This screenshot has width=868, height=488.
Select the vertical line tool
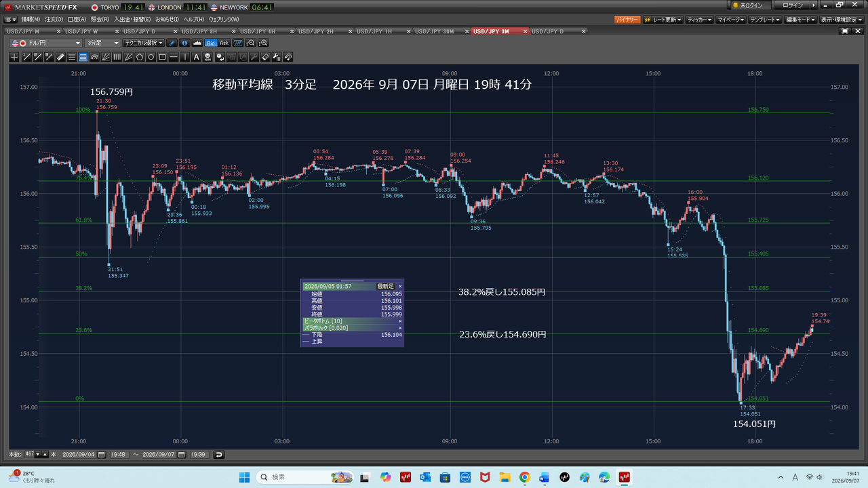click(x=185, y=57)
